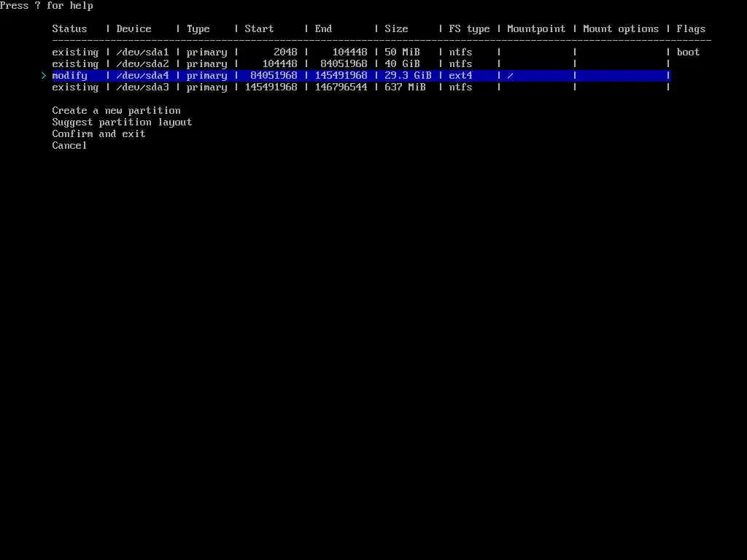Select the /dev/sda1 device cell

[x=142, y=52]
